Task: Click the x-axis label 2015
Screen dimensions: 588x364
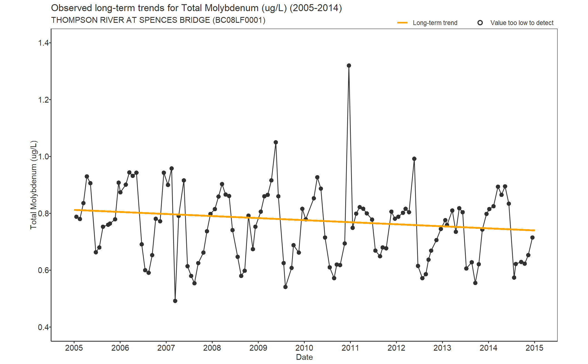Action: (535, 348)
